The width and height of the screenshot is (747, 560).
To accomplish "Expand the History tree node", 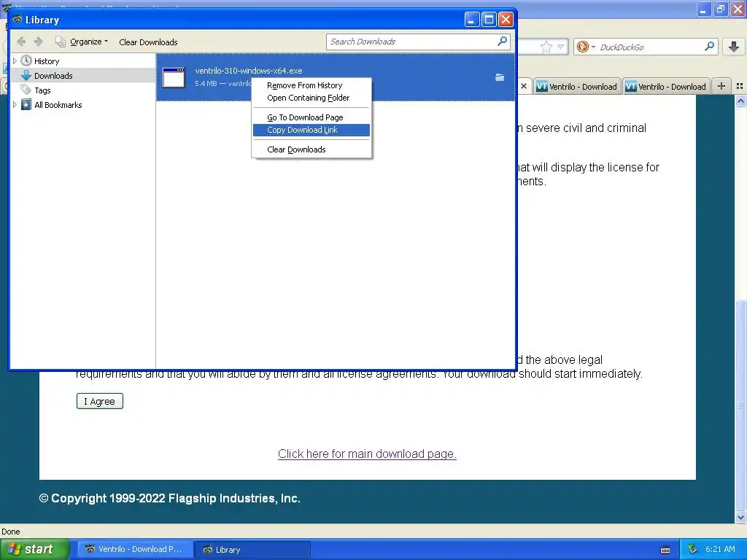I will [x=15, y=61].
